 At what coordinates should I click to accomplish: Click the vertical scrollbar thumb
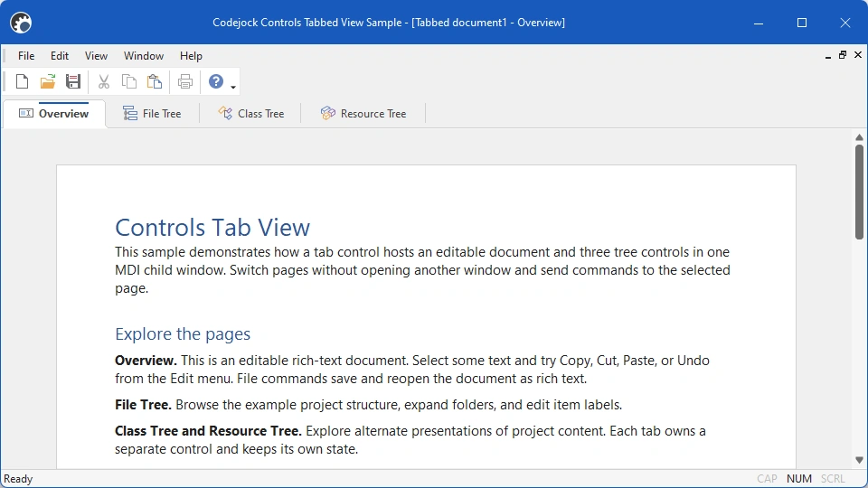pyautogui.click(x=859, y=192)
